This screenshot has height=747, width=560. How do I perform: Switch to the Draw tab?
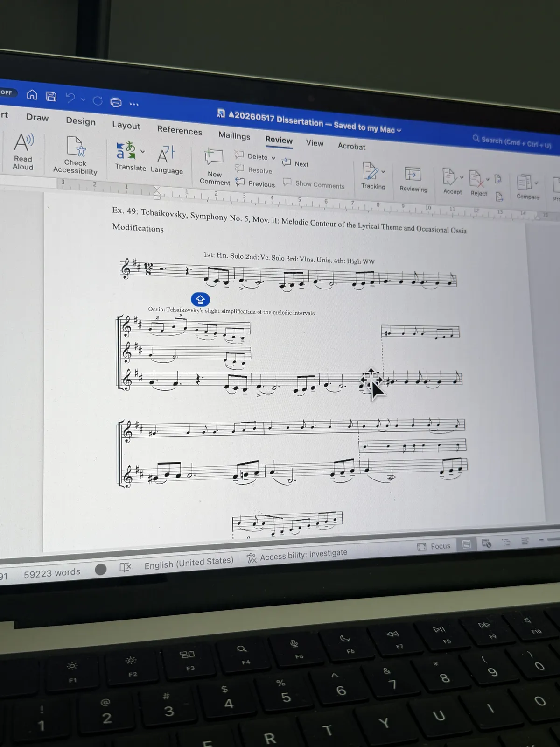[x=37, y=117]
